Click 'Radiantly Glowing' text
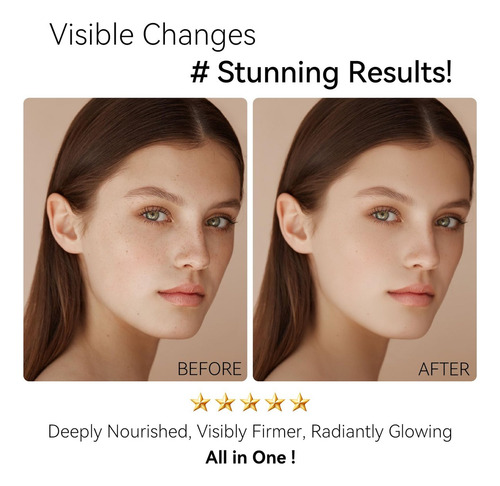Screen dimensions: 500x486 382,432
